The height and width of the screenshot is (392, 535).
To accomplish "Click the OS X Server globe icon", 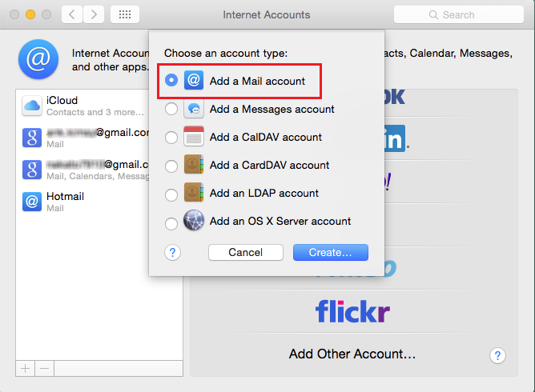I will click(x=194, y=220).
